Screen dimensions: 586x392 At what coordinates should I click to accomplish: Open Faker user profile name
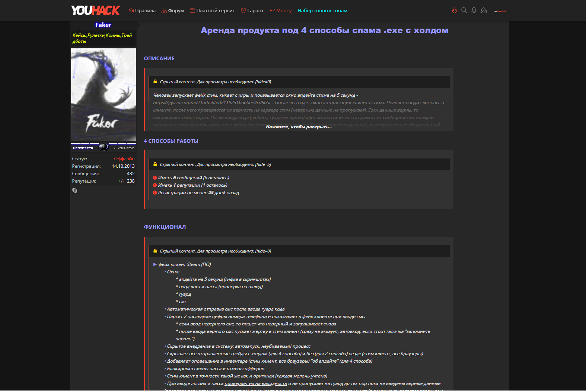pos(103,25)
